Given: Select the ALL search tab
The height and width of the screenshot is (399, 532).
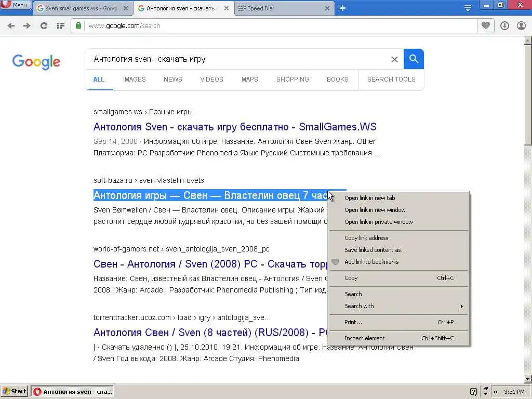Looking at the screenshot, I should coord(99,79).
